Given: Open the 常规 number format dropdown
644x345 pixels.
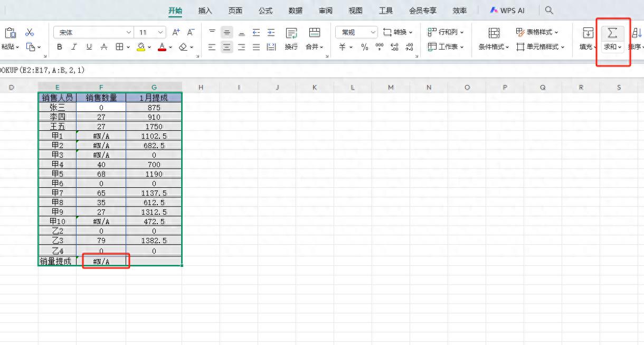Looking at the screenshot, I should (357, 32).
